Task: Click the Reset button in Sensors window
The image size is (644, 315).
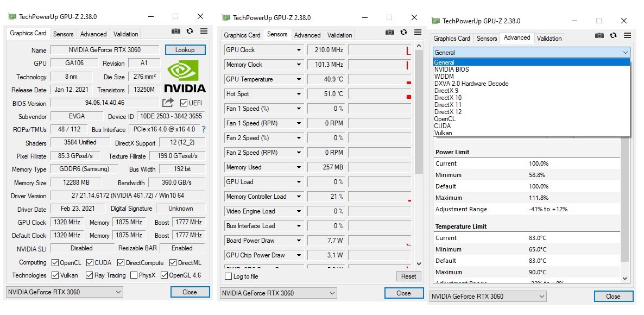Action: (409, 276)
